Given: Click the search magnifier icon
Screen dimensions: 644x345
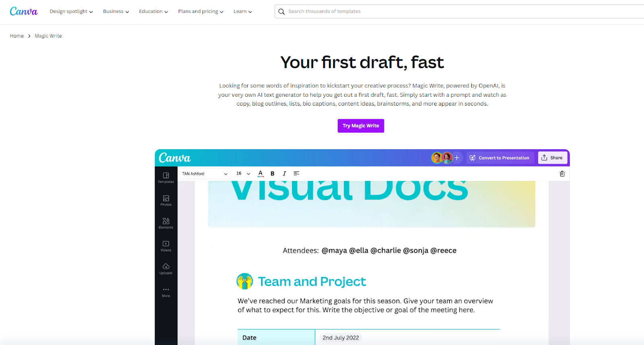Looking at the screenshot, I should 281,12.
